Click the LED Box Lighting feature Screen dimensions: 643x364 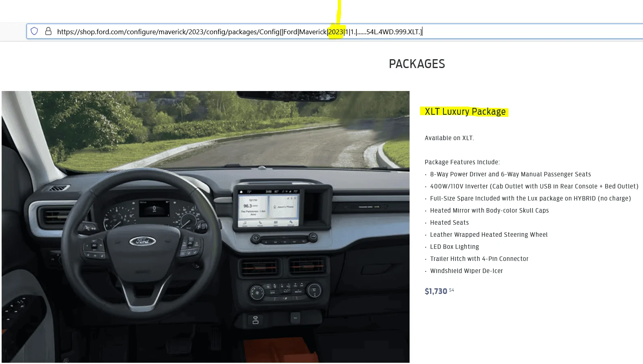tap(455, 247)
